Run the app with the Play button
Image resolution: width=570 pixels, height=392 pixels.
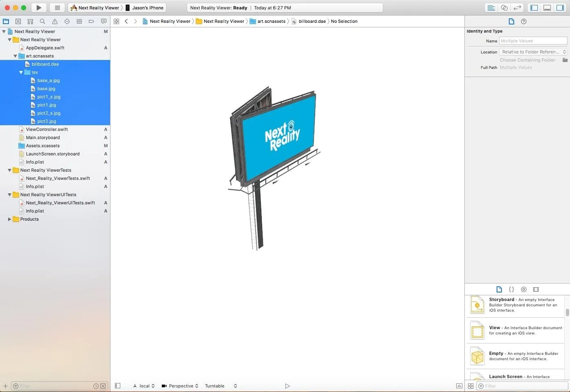coord(39,8)
